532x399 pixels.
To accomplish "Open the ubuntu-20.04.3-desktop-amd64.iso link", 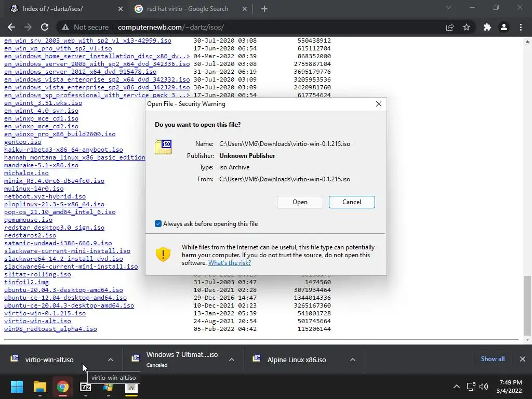I will coord(63,290).
